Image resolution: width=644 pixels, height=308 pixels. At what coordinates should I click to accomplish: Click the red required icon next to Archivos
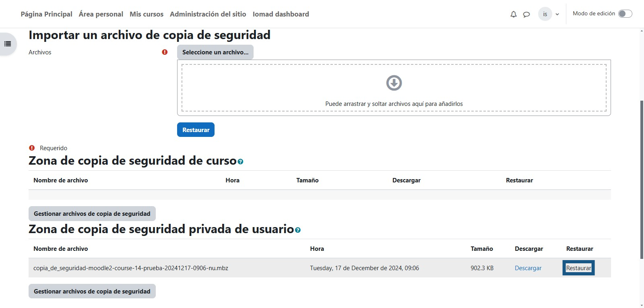point(165,52)
